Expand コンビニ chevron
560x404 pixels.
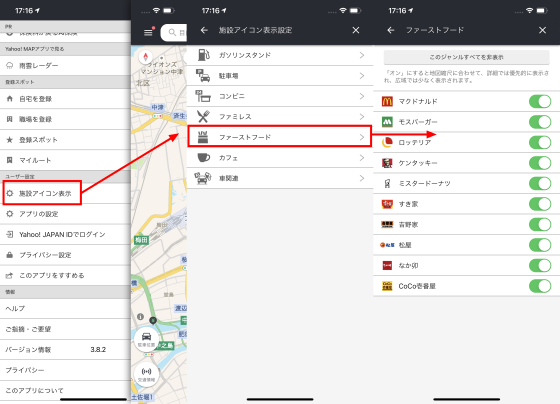point(362,96)
